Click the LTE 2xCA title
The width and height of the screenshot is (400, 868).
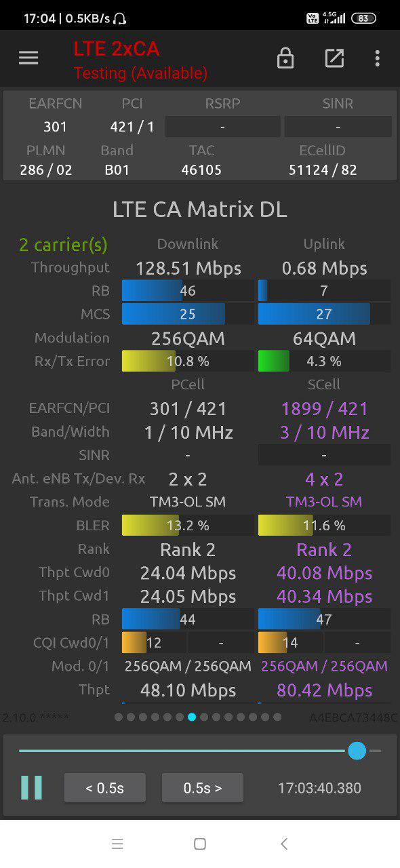[x=117, y=49]
